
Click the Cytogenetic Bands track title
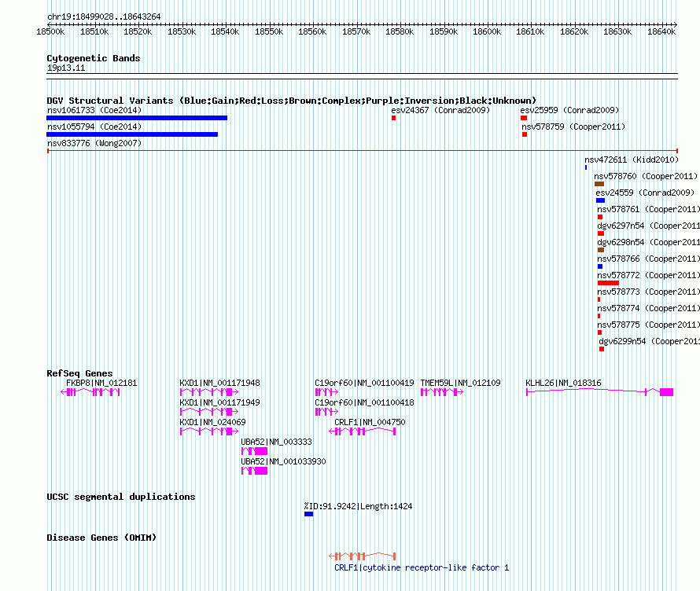coord(94,58)
